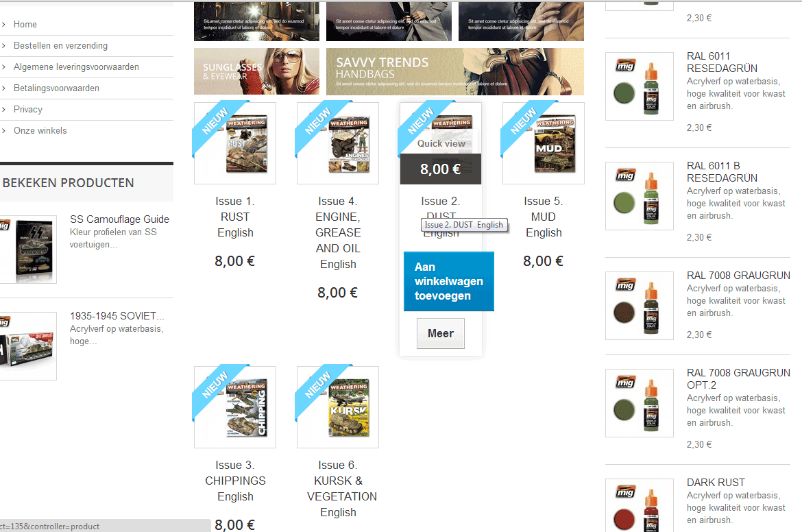
Task: Open Savvy Trends Handbags banner
Action: tap(454, 71)
